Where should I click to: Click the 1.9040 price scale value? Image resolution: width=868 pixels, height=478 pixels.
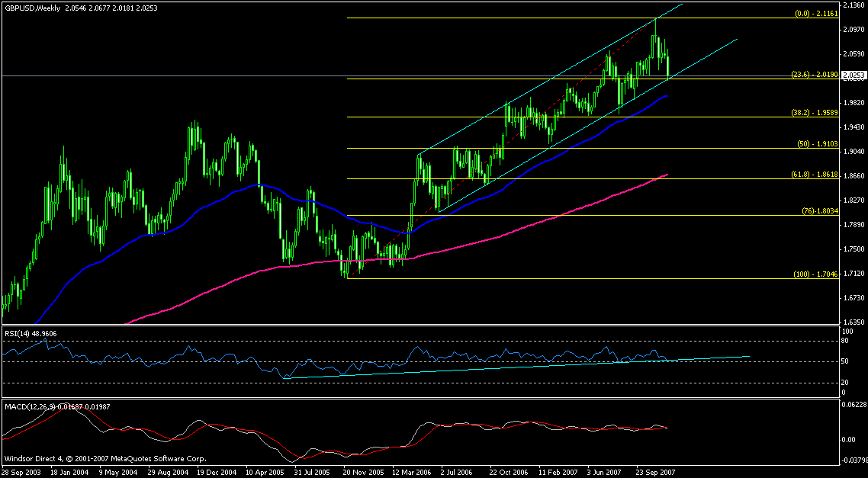pos(853,151)
